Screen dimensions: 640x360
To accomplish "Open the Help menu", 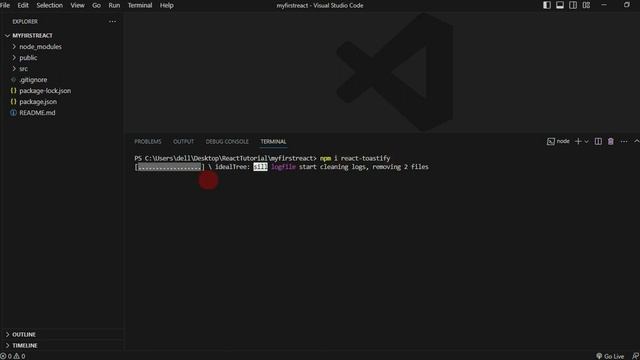I will pyautogui.click(x=167, y=5).
